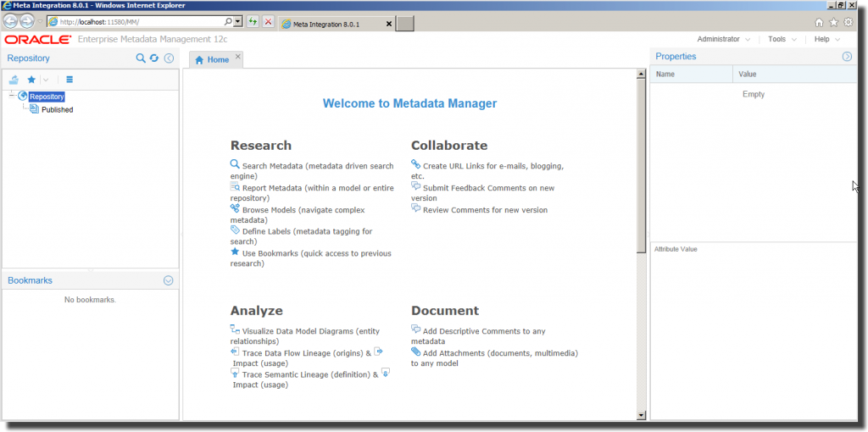Click the Browse Models icon
Viewport: 868px width, 432px height.
[236, 208]
